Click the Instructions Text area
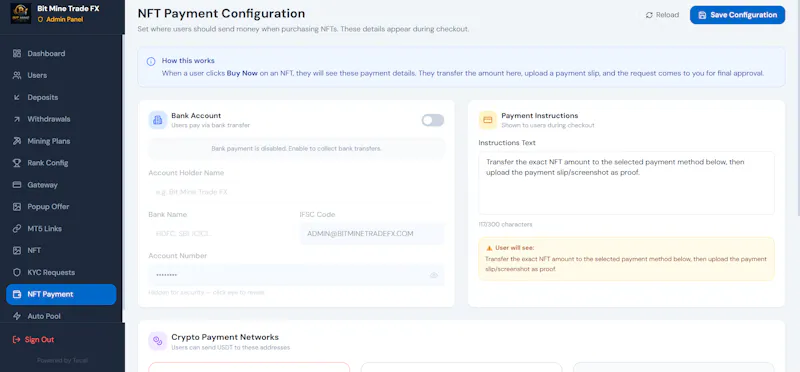 point(627,183)
